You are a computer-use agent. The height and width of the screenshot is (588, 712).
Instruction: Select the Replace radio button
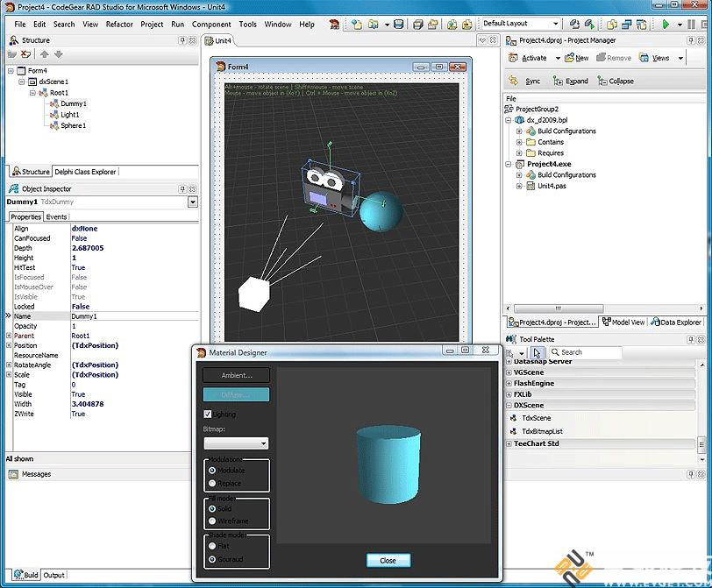click(x=212, y=483)
